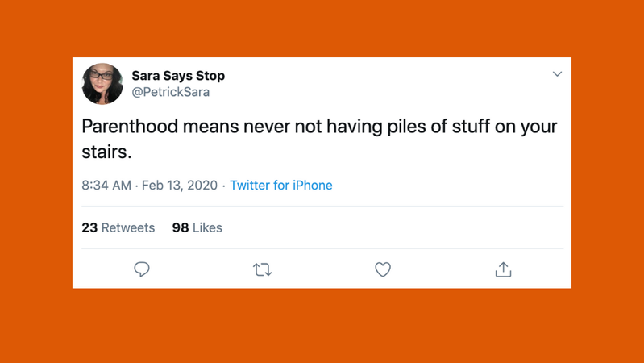Click the word "stairs." in the tweet
The width and height of the screenshot is (644, 363).
106,152
